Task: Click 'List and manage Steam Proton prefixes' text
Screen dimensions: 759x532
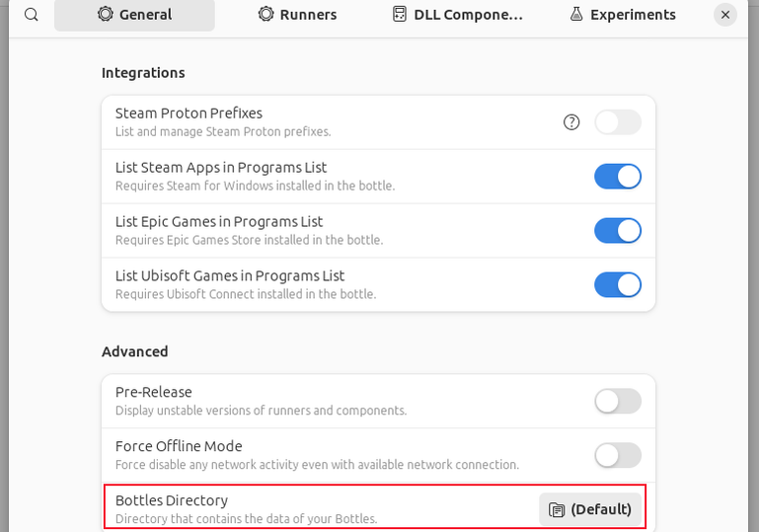Action: tap(223, 131)
